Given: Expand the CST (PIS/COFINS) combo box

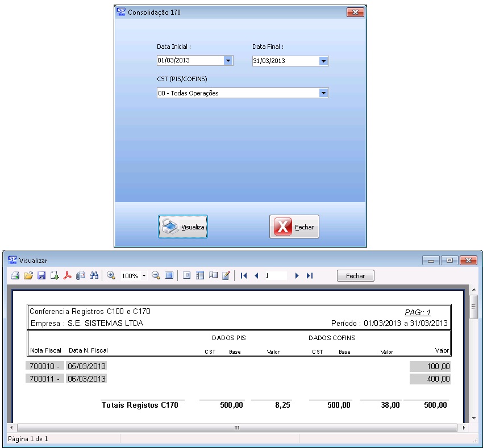Looking at the screenshot, I should coord(323,93).
